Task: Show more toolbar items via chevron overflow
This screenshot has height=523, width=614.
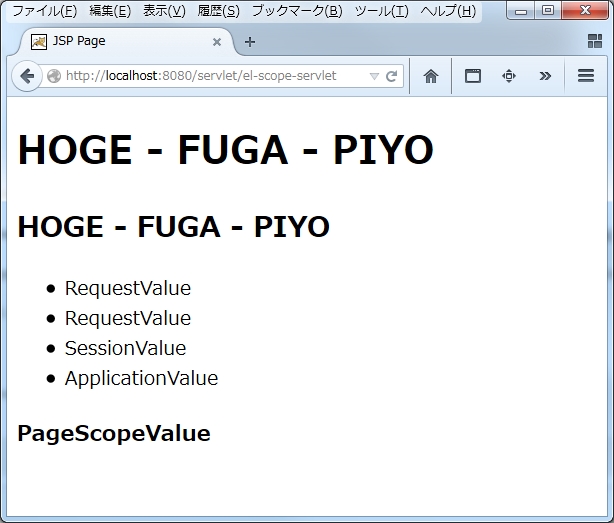Action: click(x=545, y=76)
